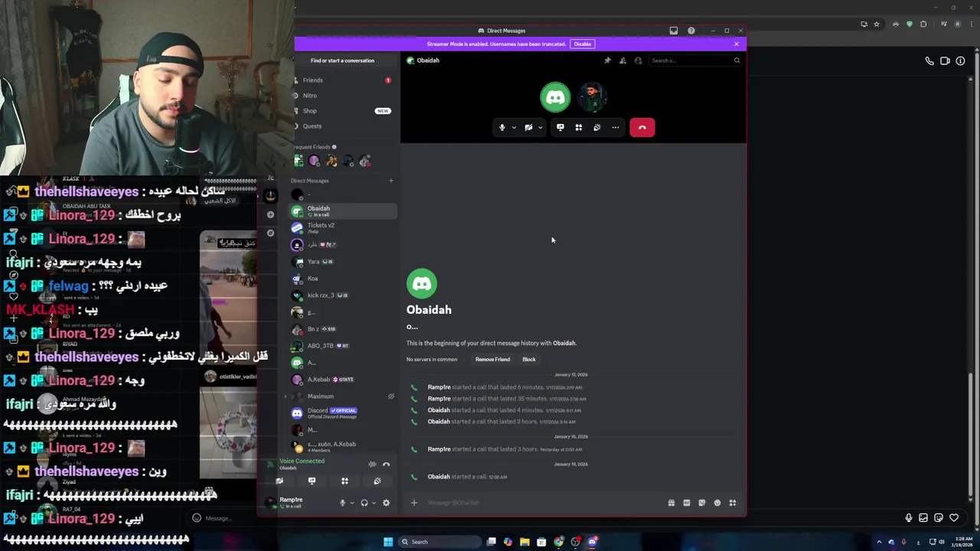
Task: Dismiss the Streamer Mode banner
Action: point(737,44)
